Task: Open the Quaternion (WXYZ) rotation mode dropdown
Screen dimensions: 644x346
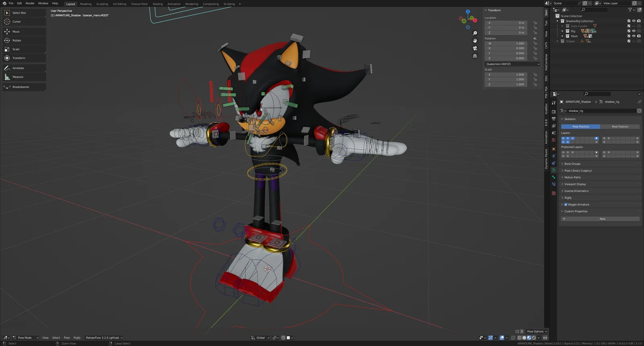Action: (512, 64)
